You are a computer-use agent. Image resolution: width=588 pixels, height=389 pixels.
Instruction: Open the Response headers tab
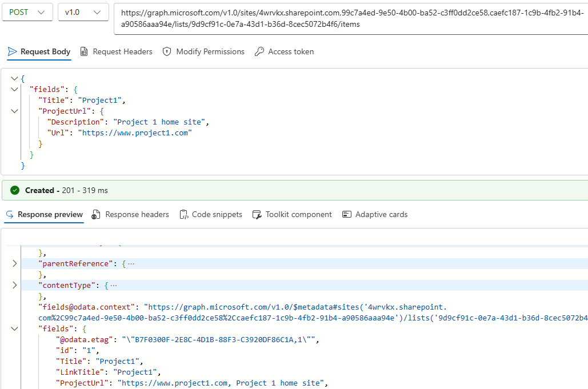point(130,215)
